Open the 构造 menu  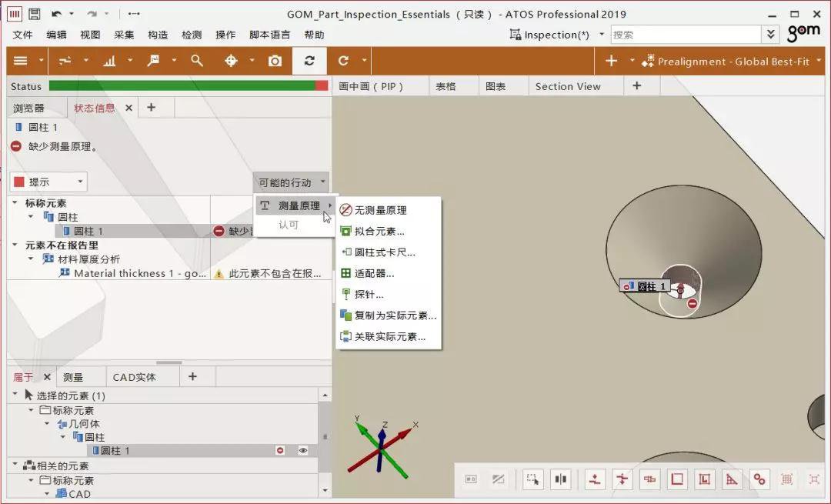coord(158,35)
